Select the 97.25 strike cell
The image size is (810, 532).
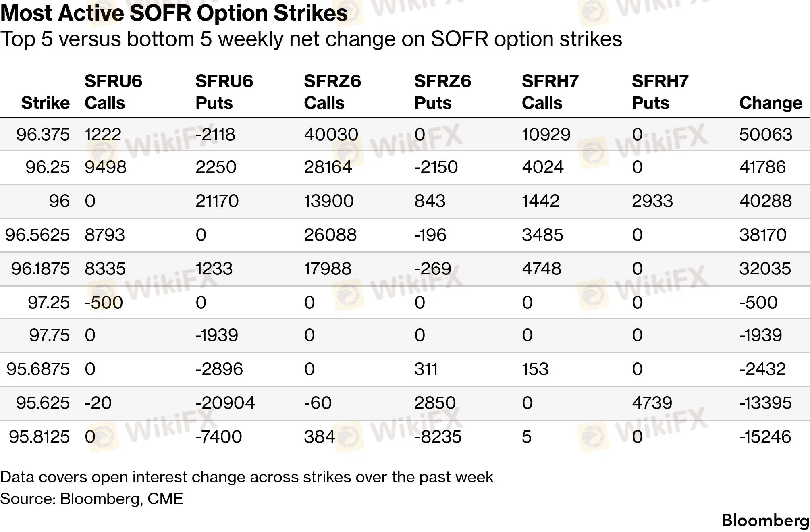click(48, 302)
